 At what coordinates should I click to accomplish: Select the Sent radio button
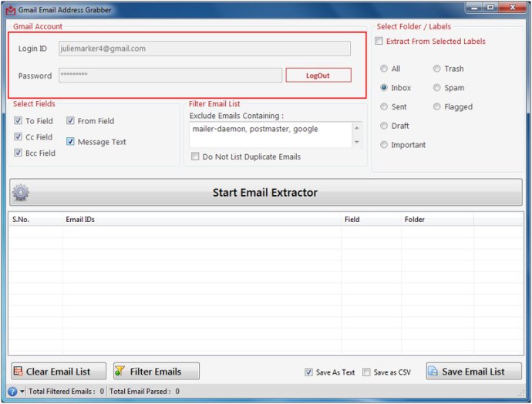tap(384, 106)
